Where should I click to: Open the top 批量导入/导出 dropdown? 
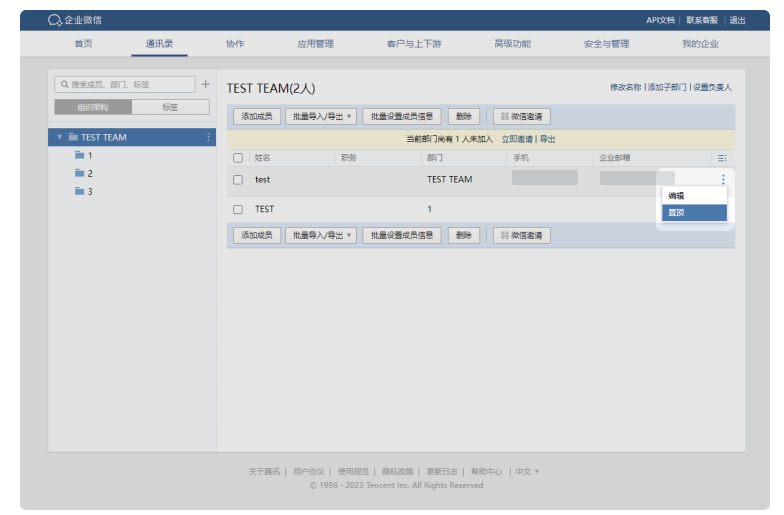pos(320,116)
